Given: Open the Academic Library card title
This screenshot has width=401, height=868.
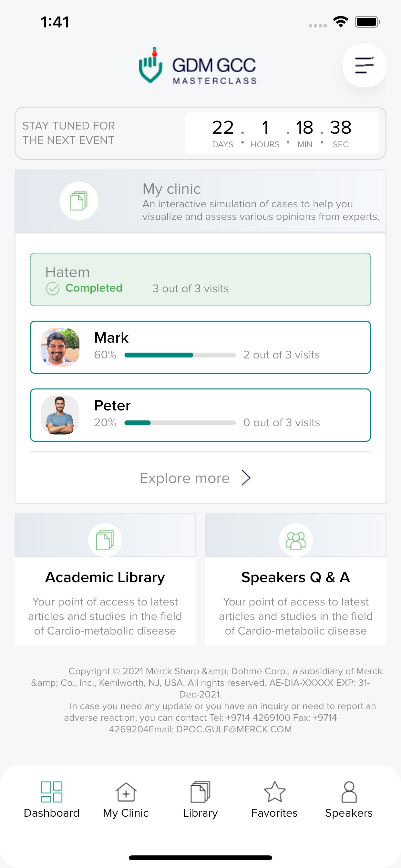Looking at the screenshot, I should click(x=105, y=577).
